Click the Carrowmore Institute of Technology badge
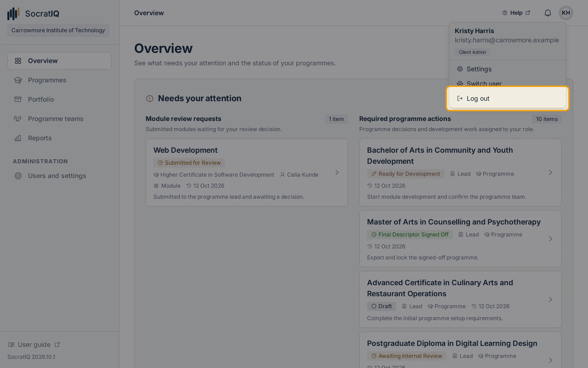 pyautogui.click(x=58, y=30)
